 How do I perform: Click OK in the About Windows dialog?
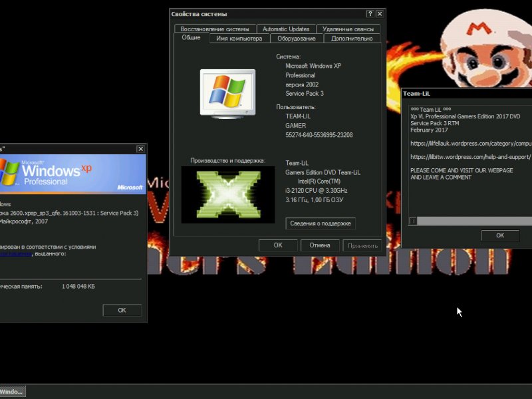coord(122,311)
